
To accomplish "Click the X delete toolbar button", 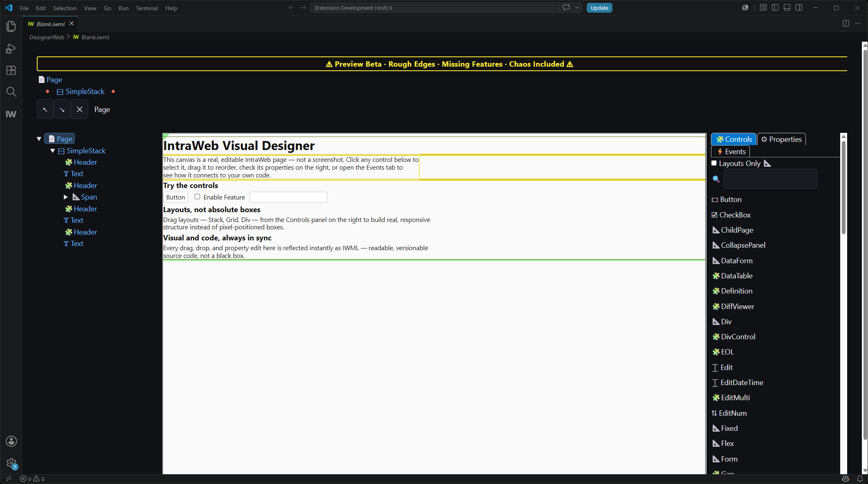I will (79, 110).
